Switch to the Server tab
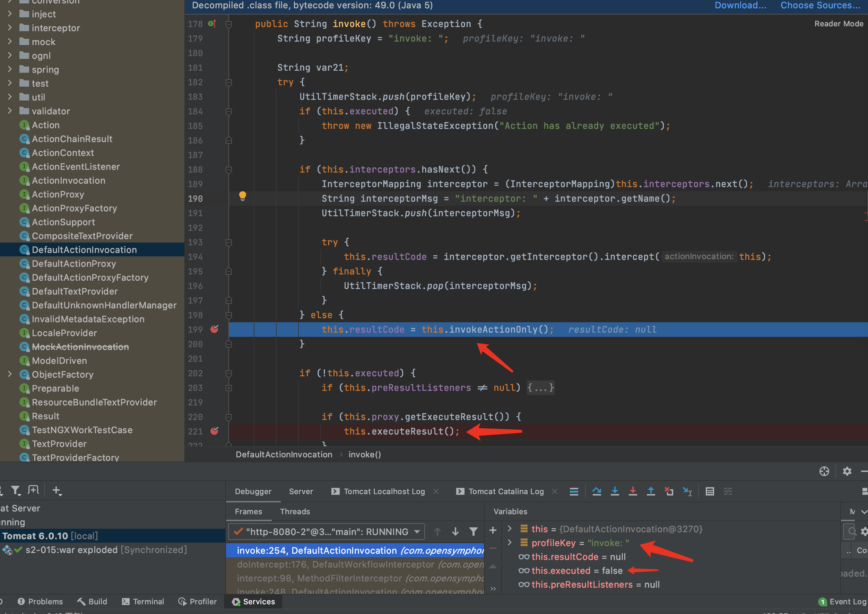Screen dimensions: 868x614 coord(301,491)
